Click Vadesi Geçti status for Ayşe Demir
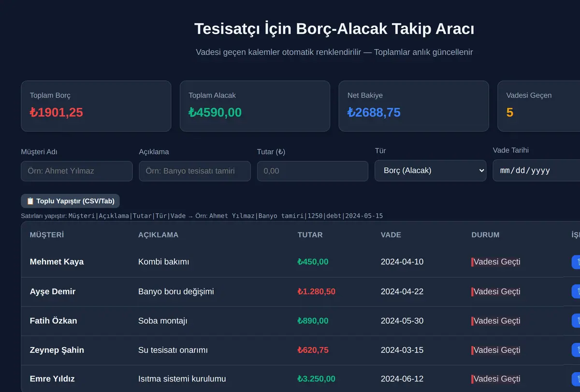Screen dimensions: 580x392 (496, 291)
